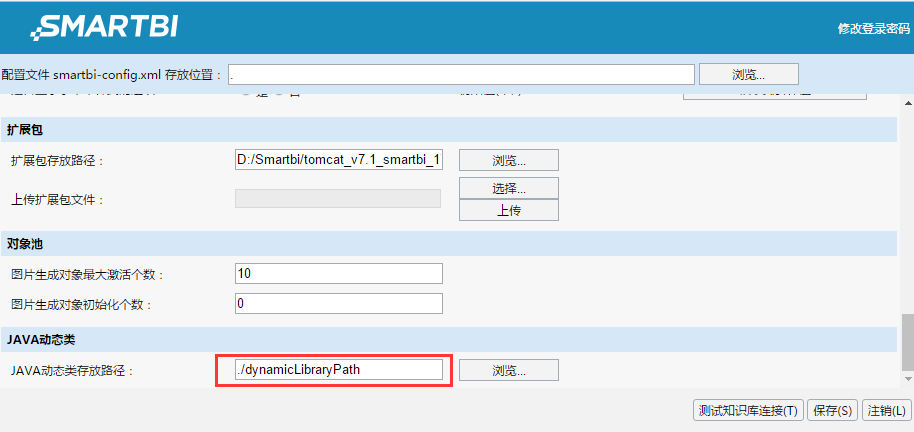Focus the 扩展包存放路径 input field
Screen dimensions: 914x432
pos(339,160)
